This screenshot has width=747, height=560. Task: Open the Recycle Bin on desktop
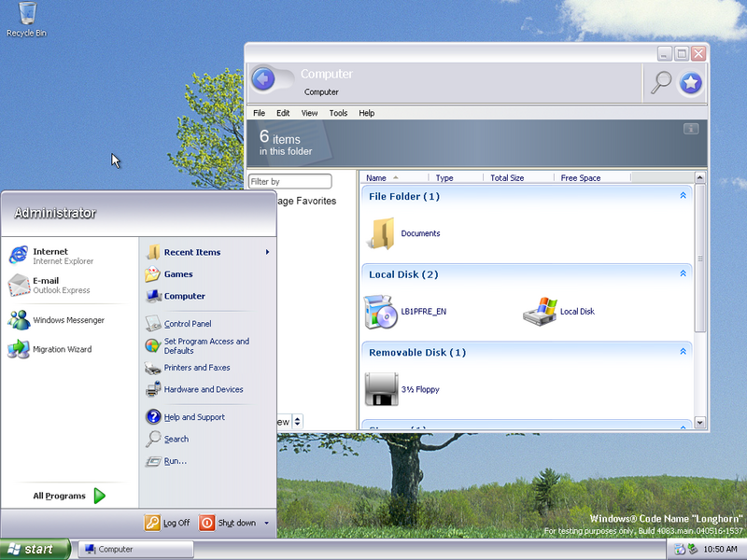pyautogui.click(x=27, y=14)
